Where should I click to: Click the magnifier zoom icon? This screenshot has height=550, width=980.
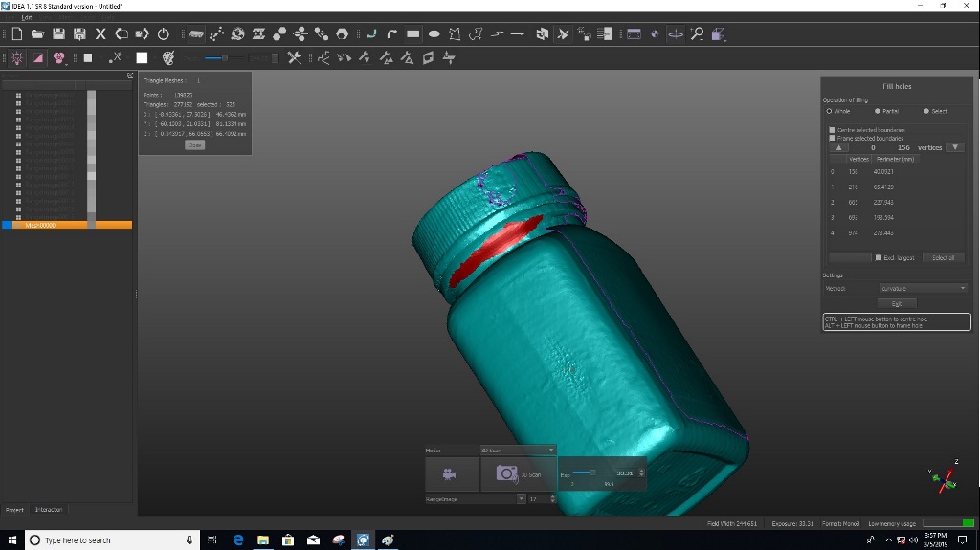697,33
